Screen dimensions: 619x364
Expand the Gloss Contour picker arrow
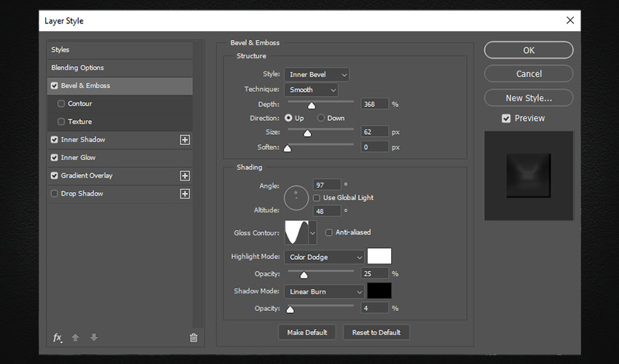[312, 233]
